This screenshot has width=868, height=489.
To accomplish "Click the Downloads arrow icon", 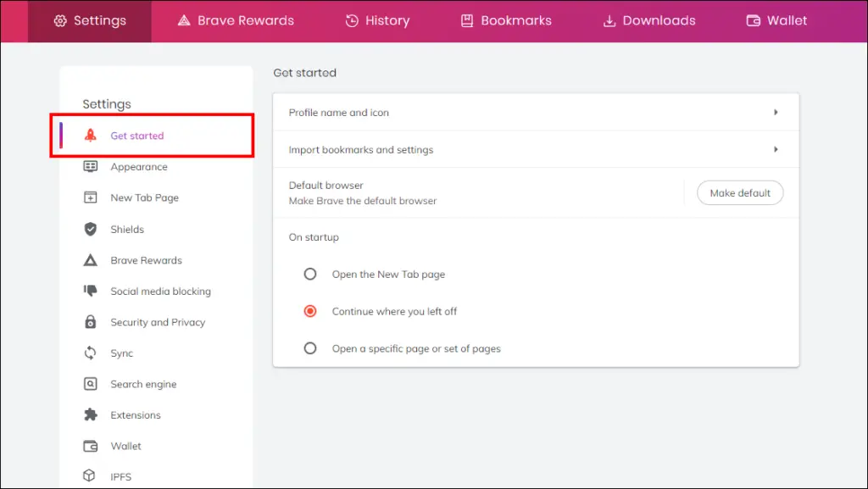I will (x=609, y=21).
